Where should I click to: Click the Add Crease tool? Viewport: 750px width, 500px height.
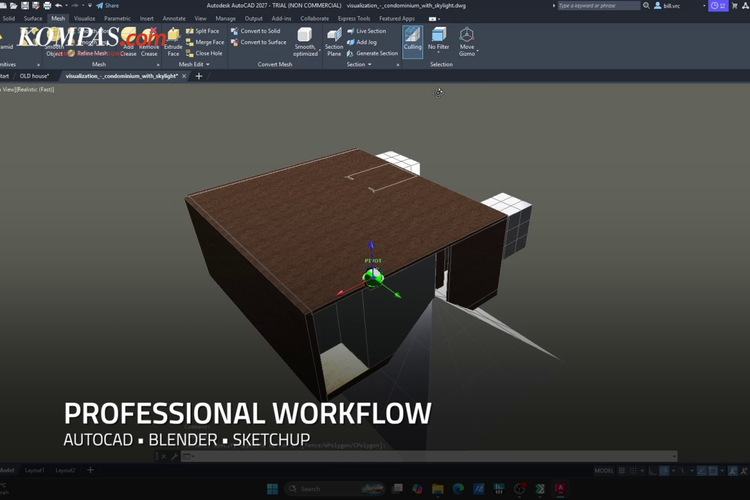coord(128,43)
